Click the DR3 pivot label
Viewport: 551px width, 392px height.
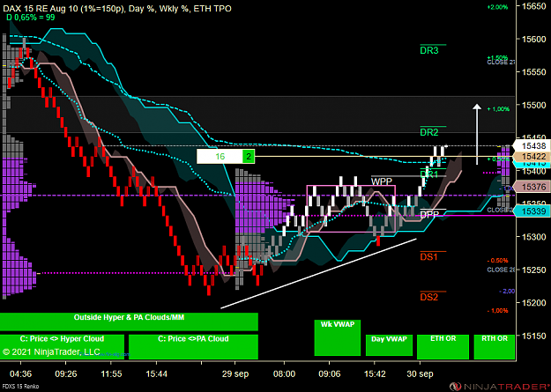coord(429,50)
